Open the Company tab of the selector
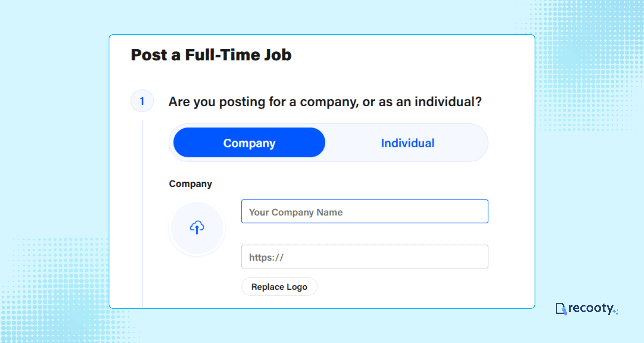The height and width of the screenshot is (343, 644). [249, 143]
